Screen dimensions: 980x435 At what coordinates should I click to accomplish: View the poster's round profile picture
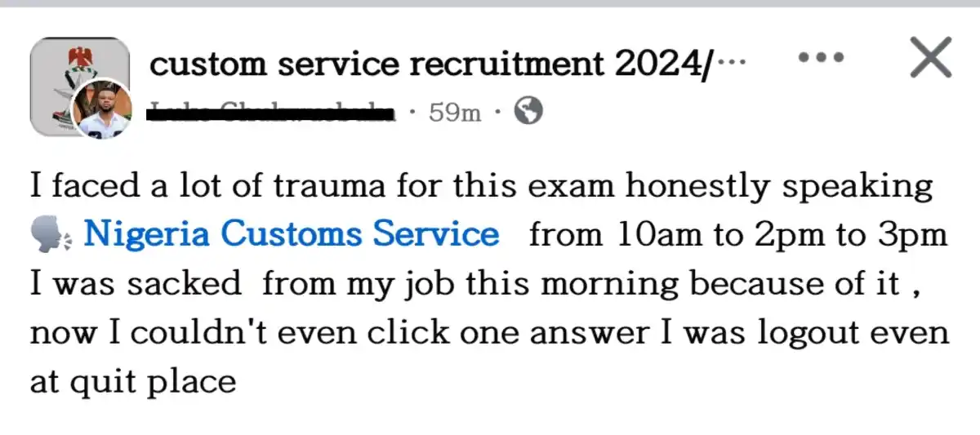pos(102,110)
